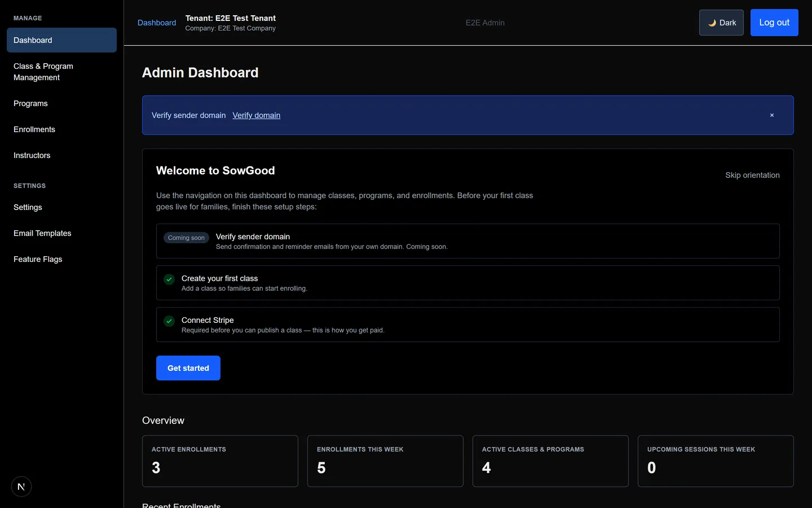Dismiss the Verify sender domain banner
Viewport: 812px width, 508px height.
pos(772,115)
